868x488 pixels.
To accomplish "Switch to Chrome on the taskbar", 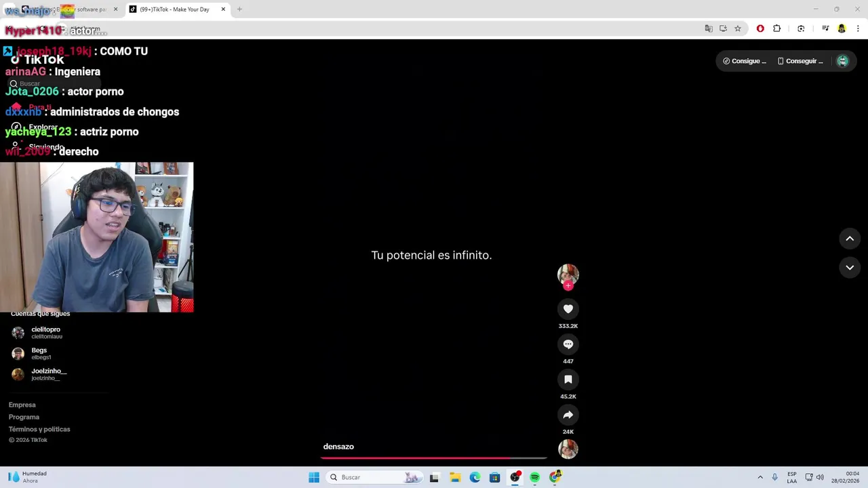I will click(x=555, y=477).
